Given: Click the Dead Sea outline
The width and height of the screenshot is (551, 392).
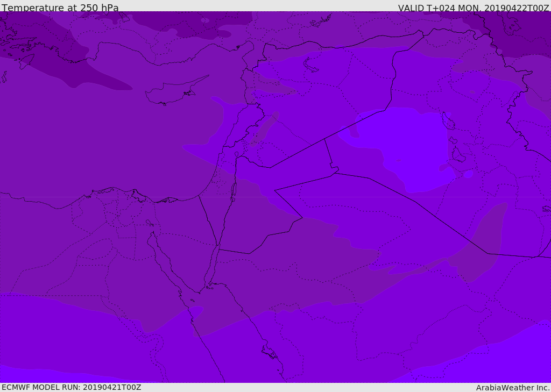Looking at the screenshot, I should pyautogui.click(x=234, y=189).
